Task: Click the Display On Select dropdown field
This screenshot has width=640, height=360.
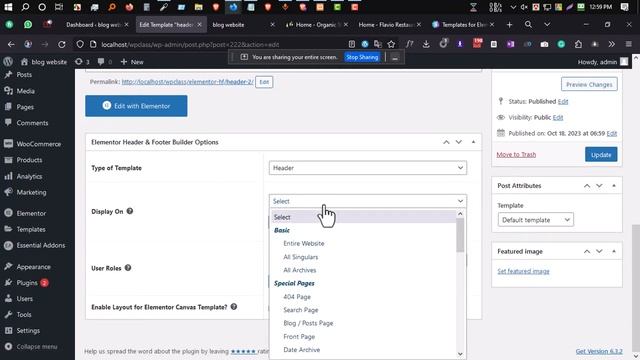Action: point(367,201)
